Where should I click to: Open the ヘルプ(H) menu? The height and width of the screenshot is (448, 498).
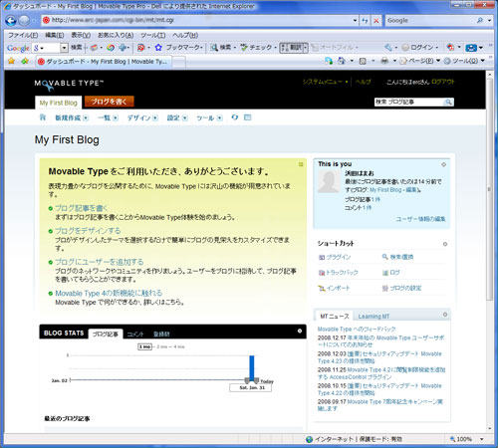tap(185, 35)
